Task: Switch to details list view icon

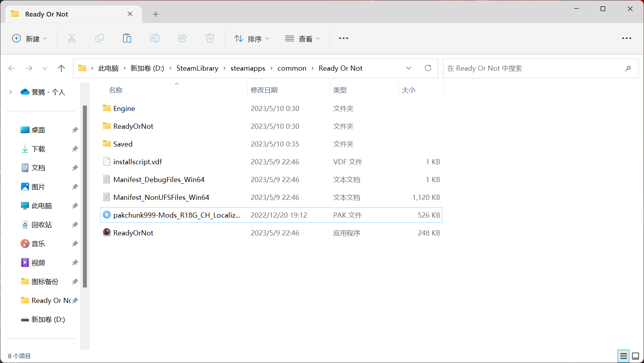Action: [623, 356]
